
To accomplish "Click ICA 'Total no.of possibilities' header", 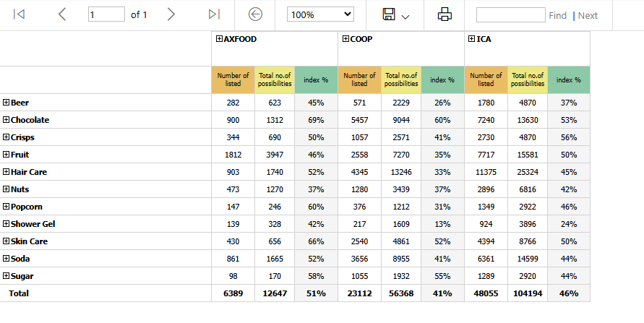I will (528, 79).
